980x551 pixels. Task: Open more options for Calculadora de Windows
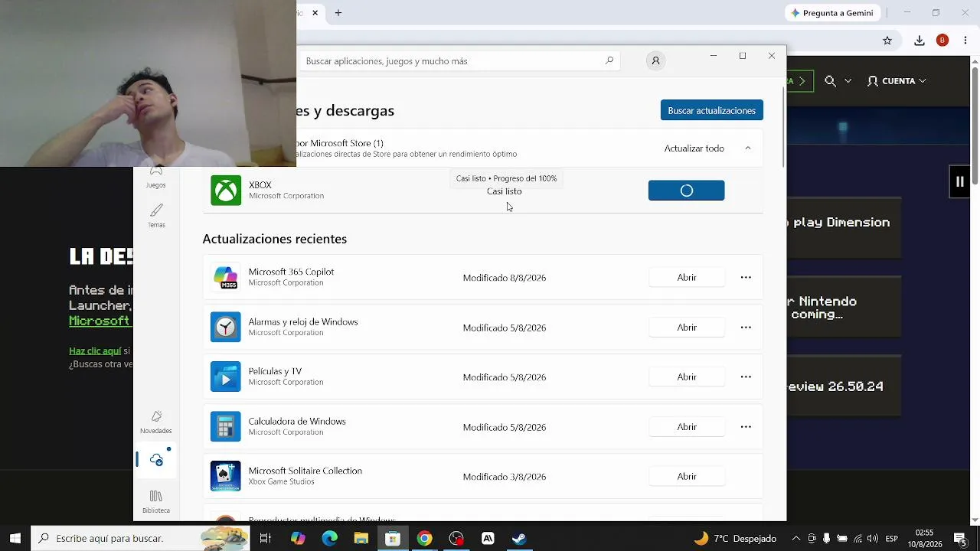pyautogui.click(x=746, y=427)
